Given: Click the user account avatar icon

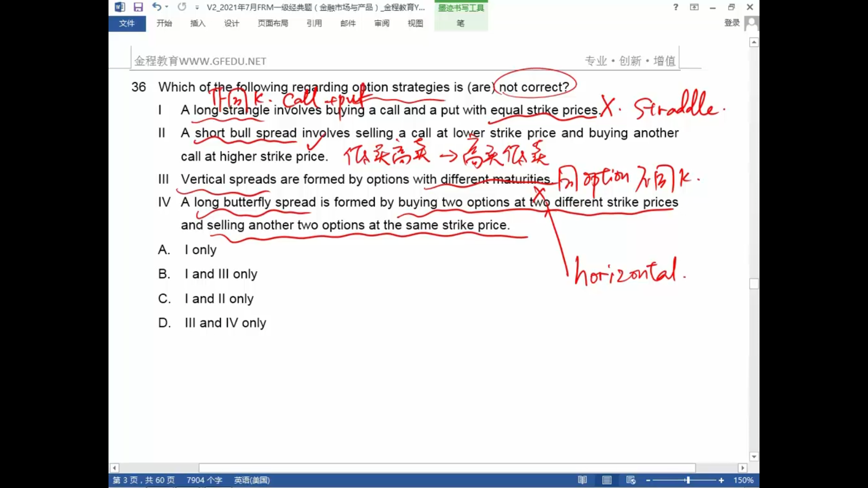Looking at the screenshot, I should pos(751,23).
